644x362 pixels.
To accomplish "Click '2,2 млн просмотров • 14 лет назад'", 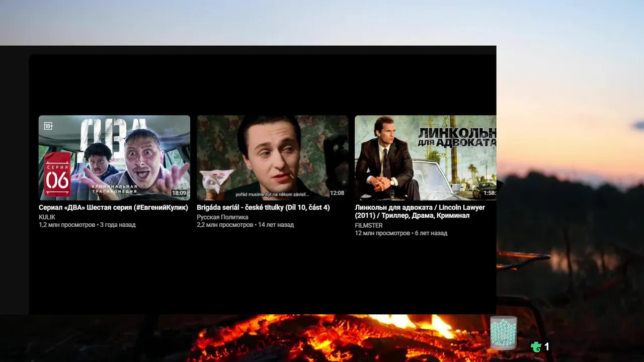I will pyautogui.click(x=245, y=225).
